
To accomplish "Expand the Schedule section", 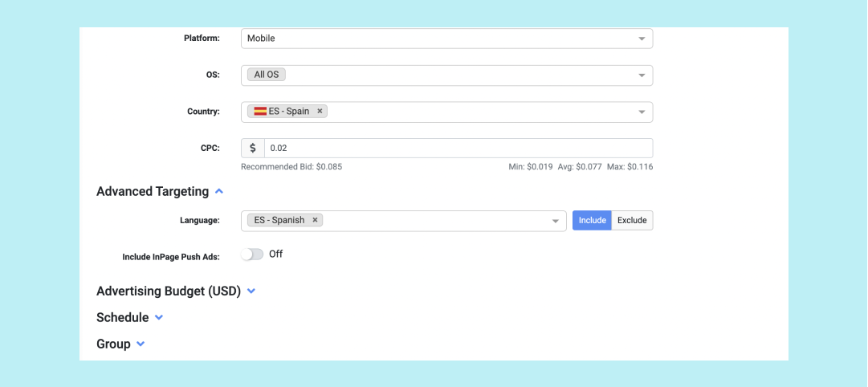I will click(x=159, y=318).
